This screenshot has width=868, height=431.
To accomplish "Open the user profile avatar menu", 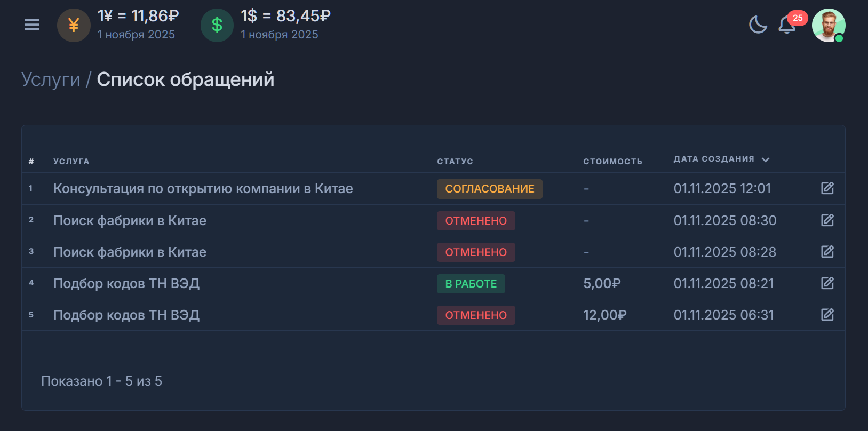I will click(828, 25).
